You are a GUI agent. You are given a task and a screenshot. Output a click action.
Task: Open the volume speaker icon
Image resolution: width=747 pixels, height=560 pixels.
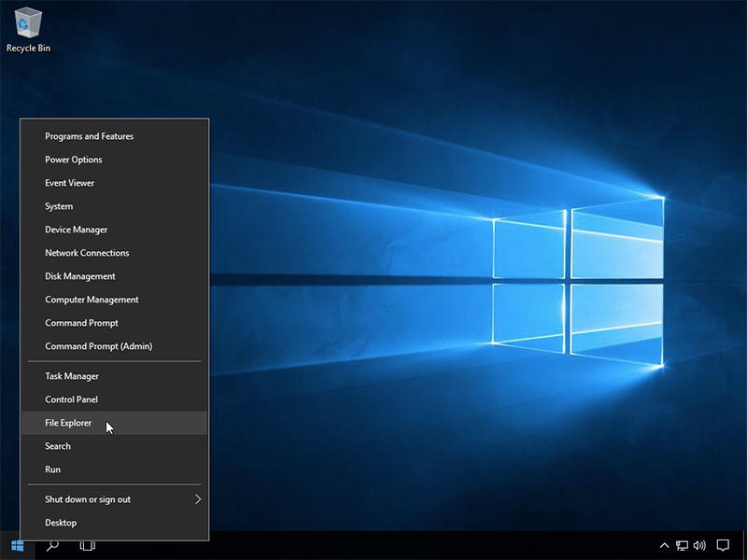pos(699,545)
